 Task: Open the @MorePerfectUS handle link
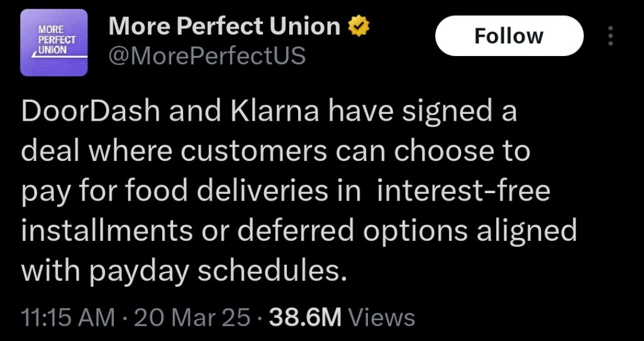tap(207, 57)
